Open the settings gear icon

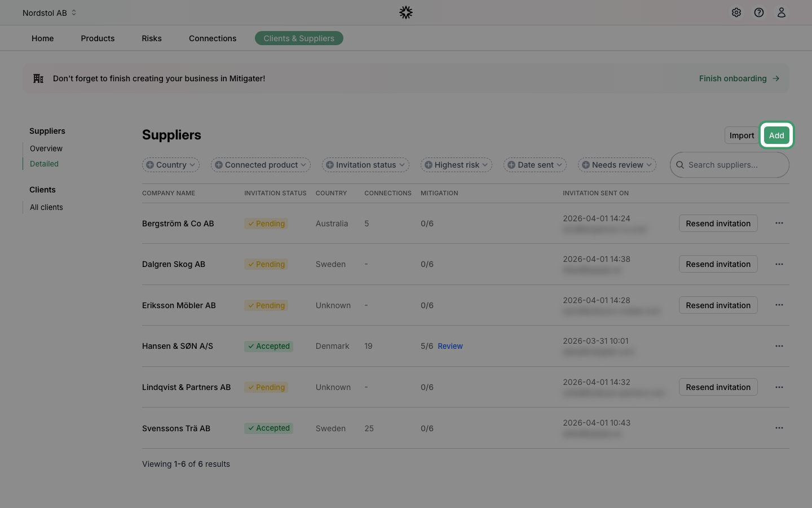tap(736, 12)
